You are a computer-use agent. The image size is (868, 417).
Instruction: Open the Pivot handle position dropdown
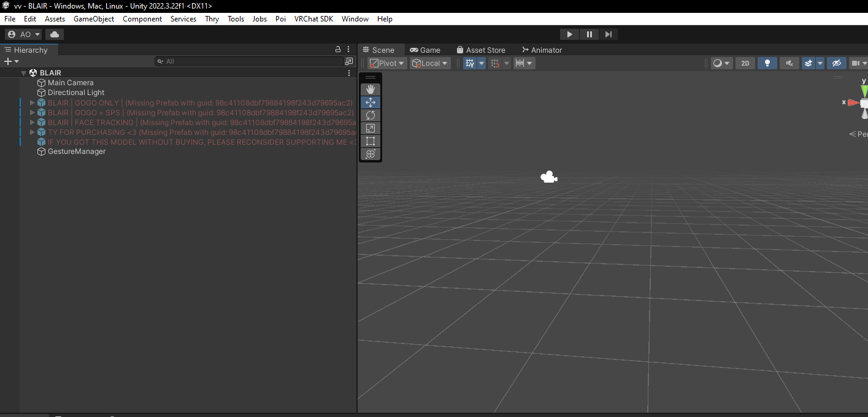click(x=387, y=63)
